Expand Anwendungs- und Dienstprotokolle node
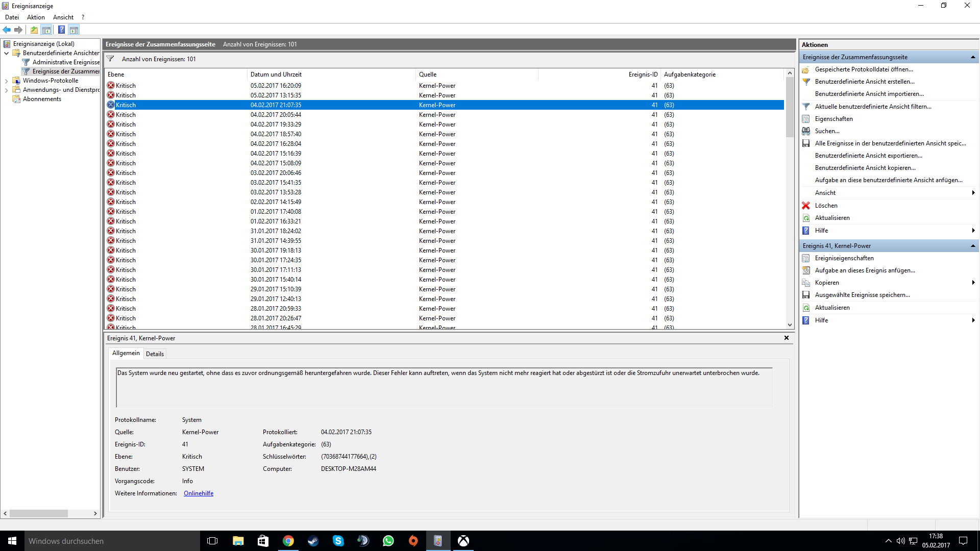 pos(6,90)
